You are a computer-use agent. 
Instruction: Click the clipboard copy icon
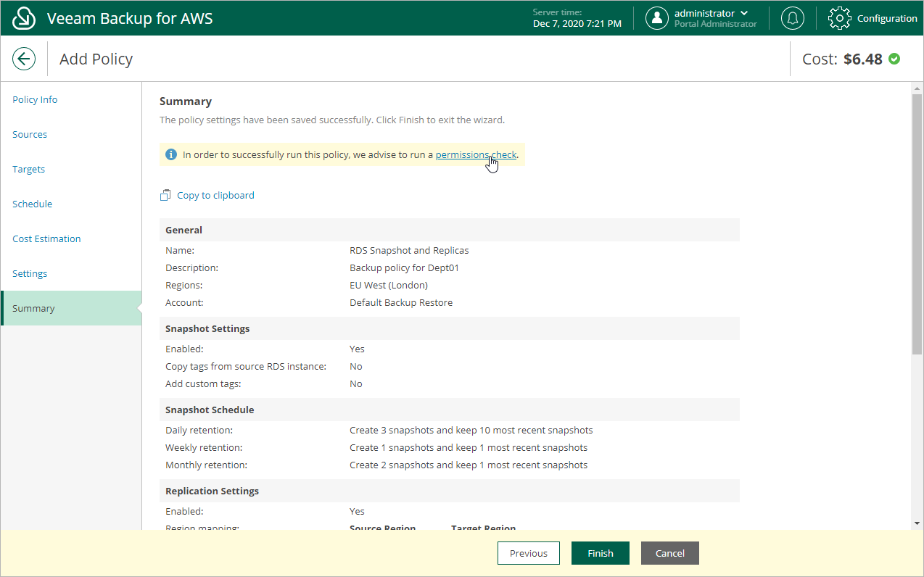(165, 195)
